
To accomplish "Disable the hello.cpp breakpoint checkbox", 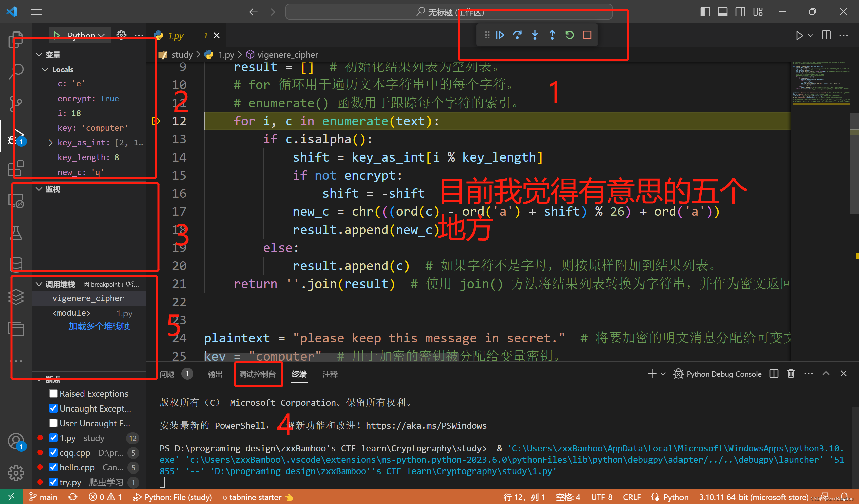I will [53, 467].
